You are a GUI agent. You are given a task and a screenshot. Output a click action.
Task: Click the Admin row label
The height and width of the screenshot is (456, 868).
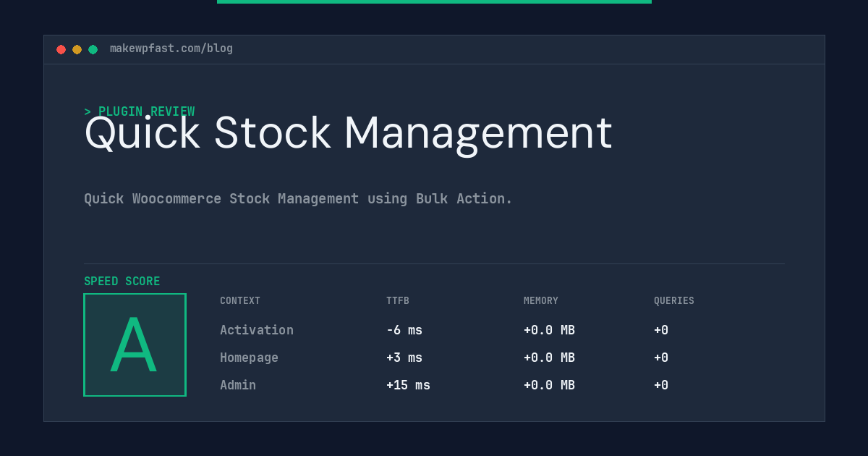pos(238,385)
